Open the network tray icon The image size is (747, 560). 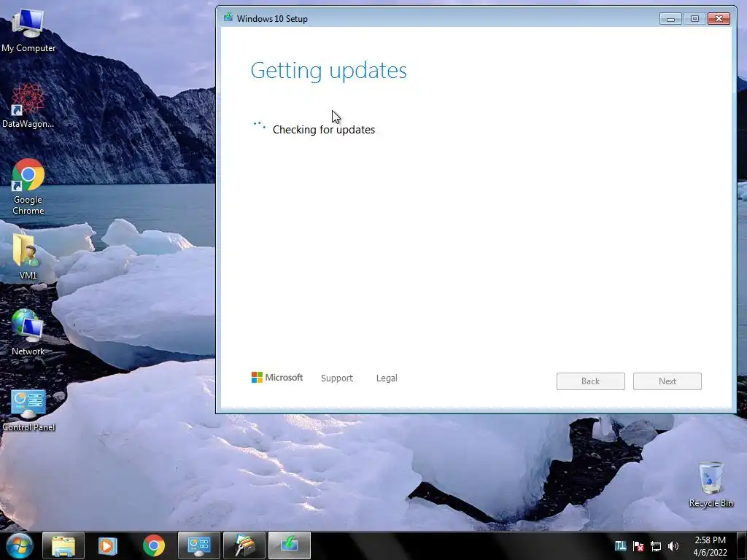pyautogui.click(x=656, y=546)
